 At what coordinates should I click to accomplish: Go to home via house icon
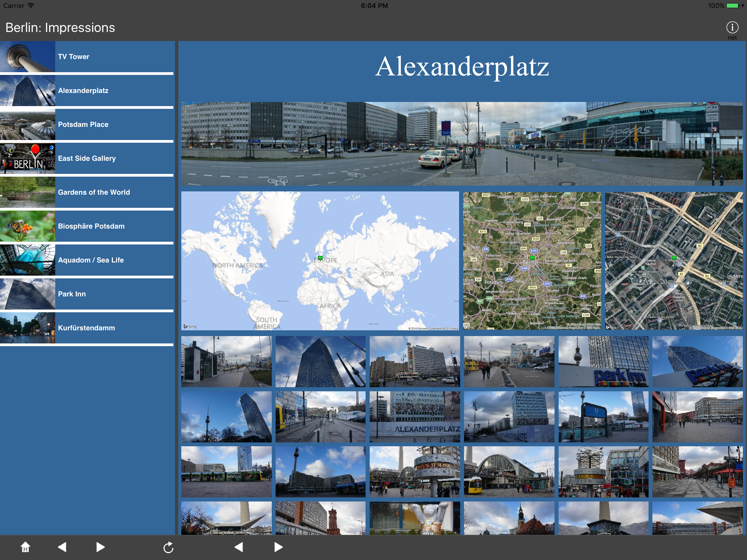25,547
